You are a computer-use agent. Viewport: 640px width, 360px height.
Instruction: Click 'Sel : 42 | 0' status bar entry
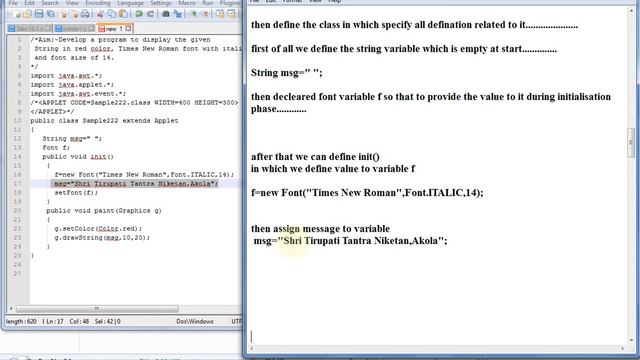(107, 322)
